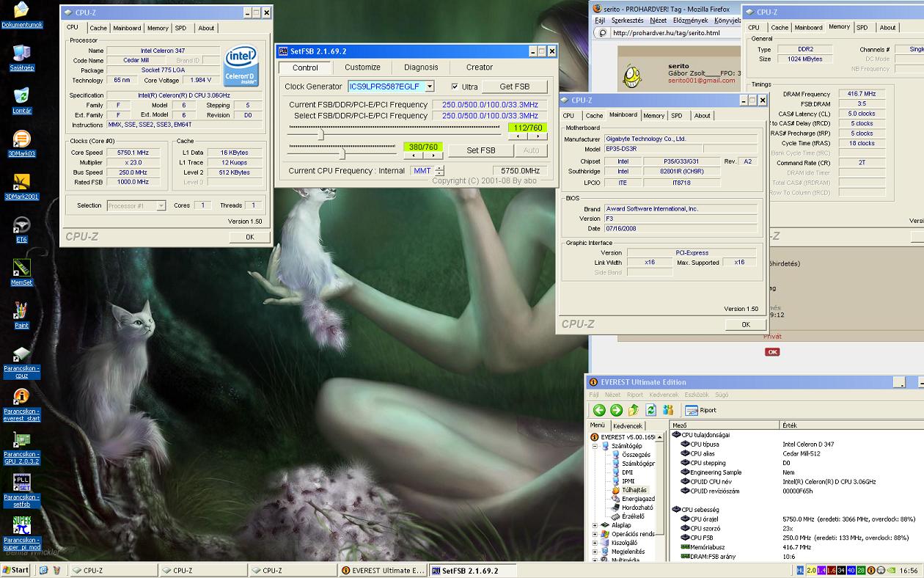
Task: Click EVEREST up-level arrow icon
Action: click(x=633, y=410)
